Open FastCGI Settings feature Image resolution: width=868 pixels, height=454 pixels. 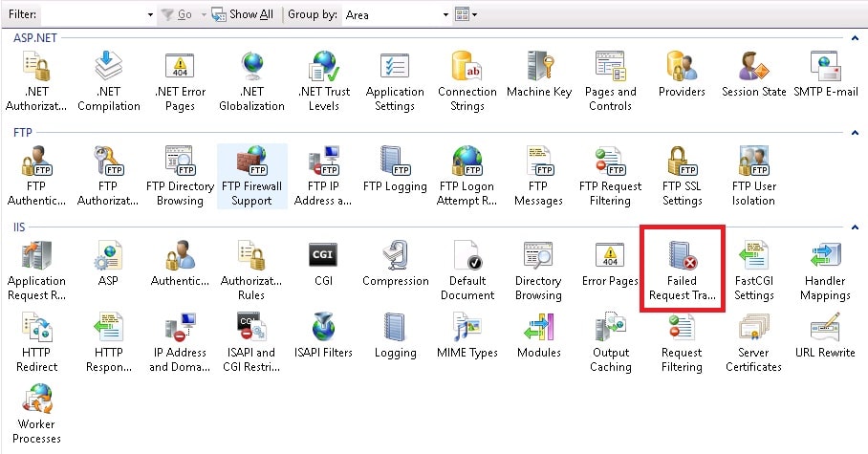pos(754,270)
